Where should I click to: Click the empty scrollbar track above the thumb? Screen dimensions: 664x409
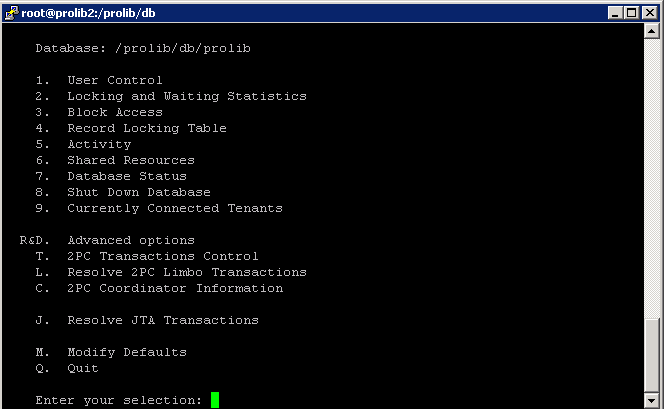(651, 178)
